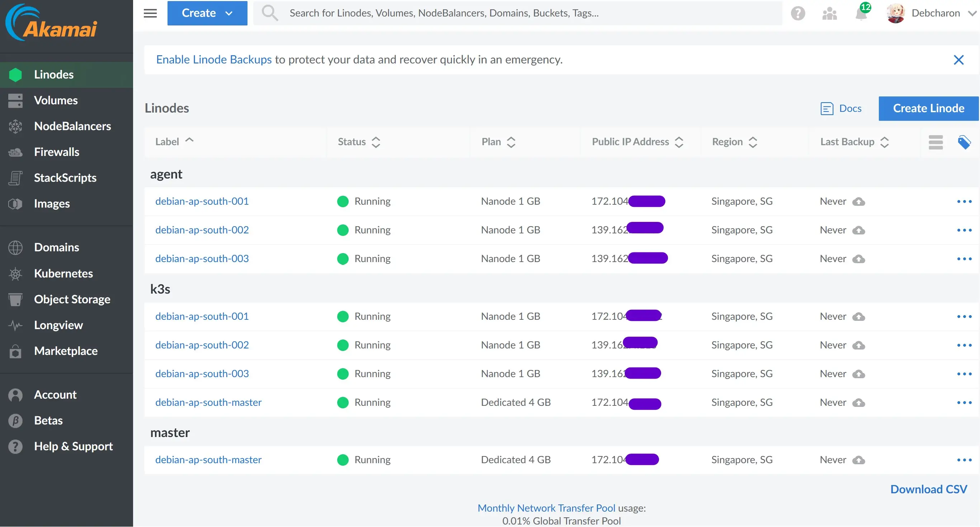This screenshot has width=980, height=527.
Task: Click the search magnifier icon
Action: click(270, 13)
